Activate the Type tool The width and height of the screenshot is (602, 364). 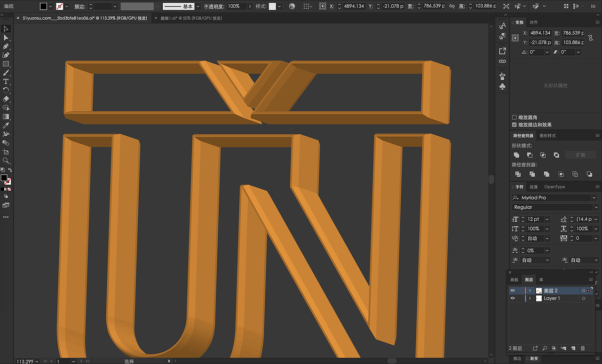6,82
